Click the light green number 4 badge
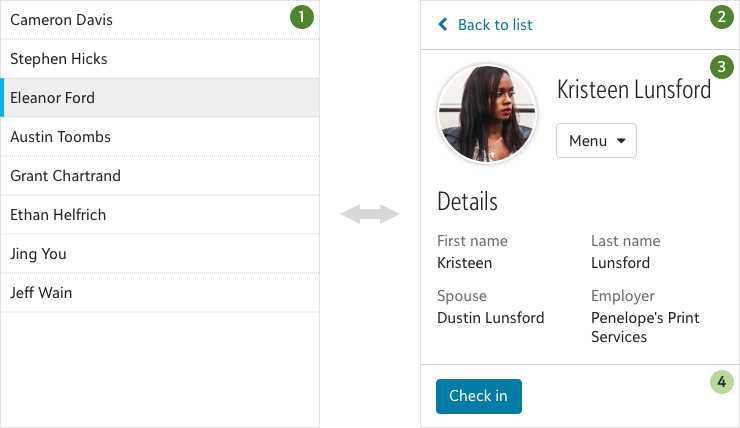Viewport: 740px width, 428px height. pyautogui.click(x=722, y=381)
